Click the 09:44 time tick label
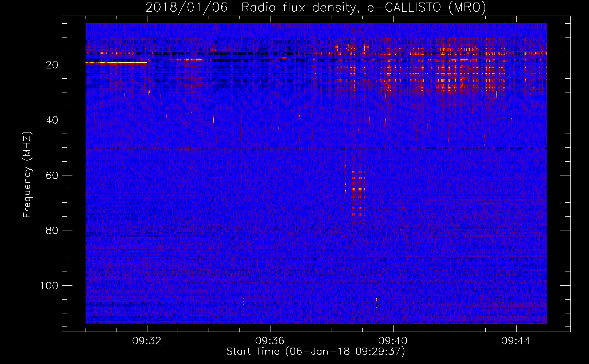Image resolution: width=589 pixels, height=364 pixels. click(516, 341)
